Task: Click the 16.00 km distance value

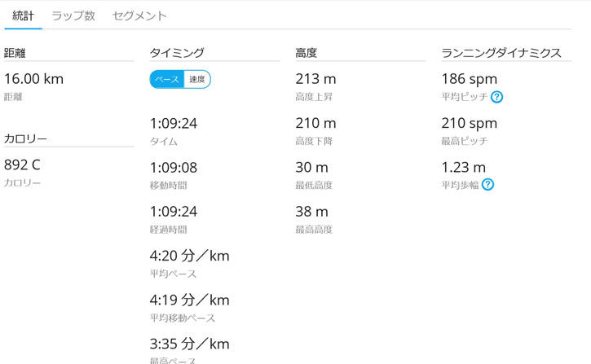Action: tap(33, 79)
